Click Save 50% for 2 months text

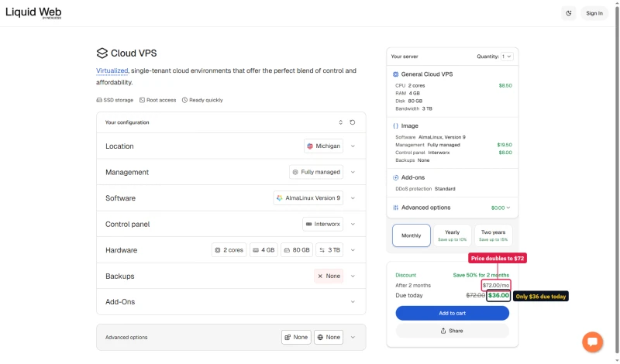tap(480, 275)
